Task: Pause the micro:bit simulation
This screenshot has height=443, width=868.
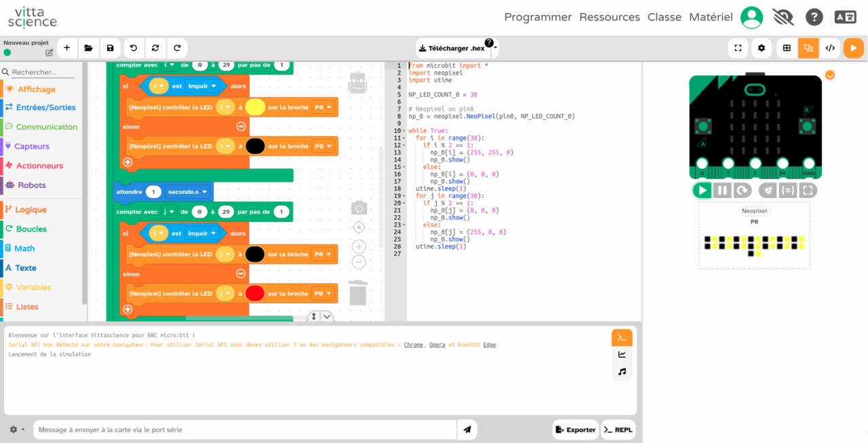Action: (722, 191)
